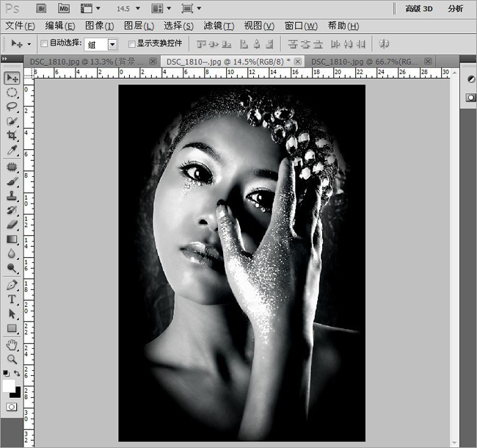Image resolution: width=477 pixels, height=448 pixels.
Task: Select the Rectangle shape tool
Action: (x=12, y=328)
